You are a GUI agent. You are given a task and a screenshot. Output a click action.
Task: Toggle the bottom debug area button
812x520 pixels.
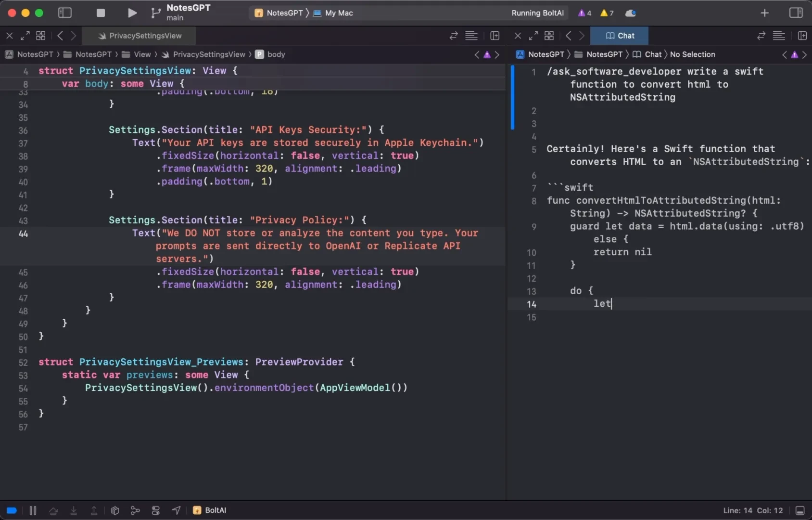[800, 510]
